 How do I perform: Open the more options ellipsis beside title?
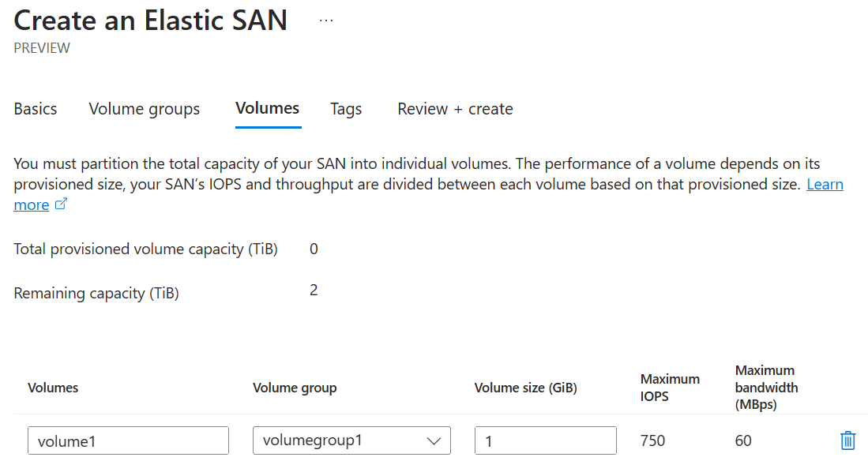click(326, 21)
